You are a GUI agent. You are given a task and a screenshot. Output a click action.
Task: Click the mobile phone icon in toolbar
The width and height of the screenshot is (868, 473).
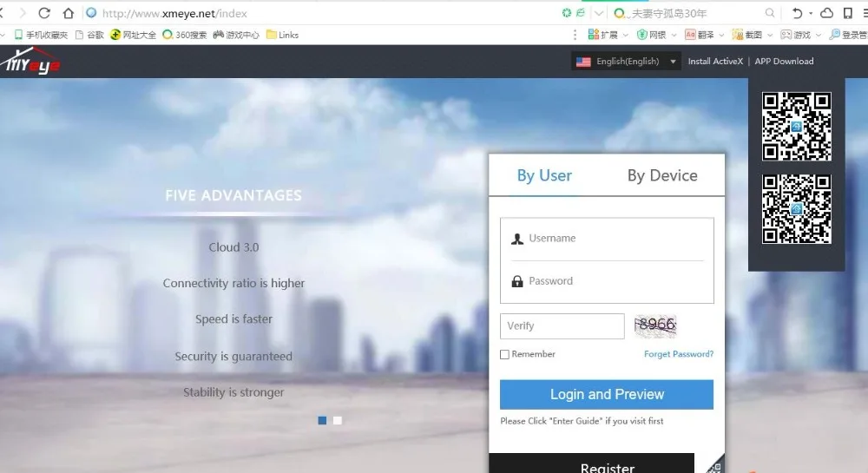point(847,13)
